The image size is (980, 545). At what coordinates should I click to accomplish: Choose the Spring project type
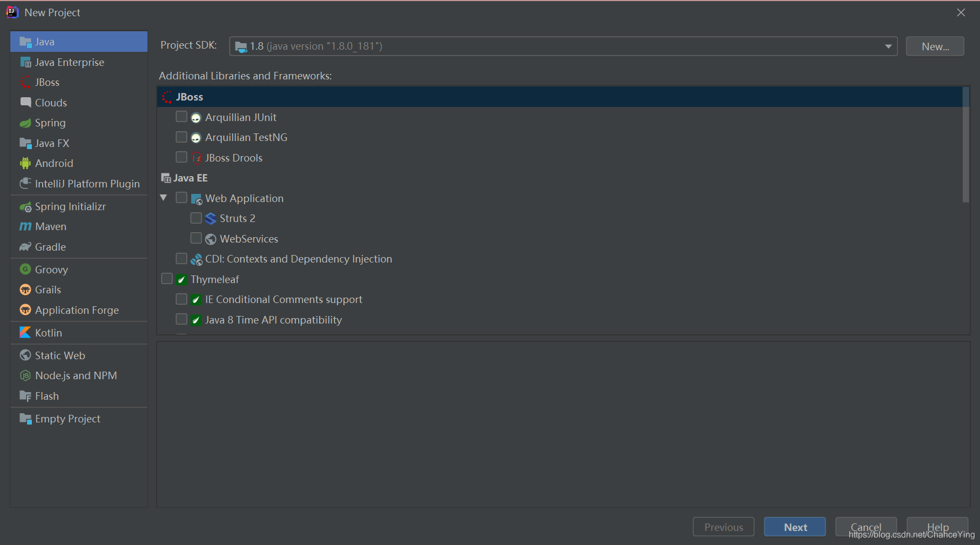click(x=79, y=123)
